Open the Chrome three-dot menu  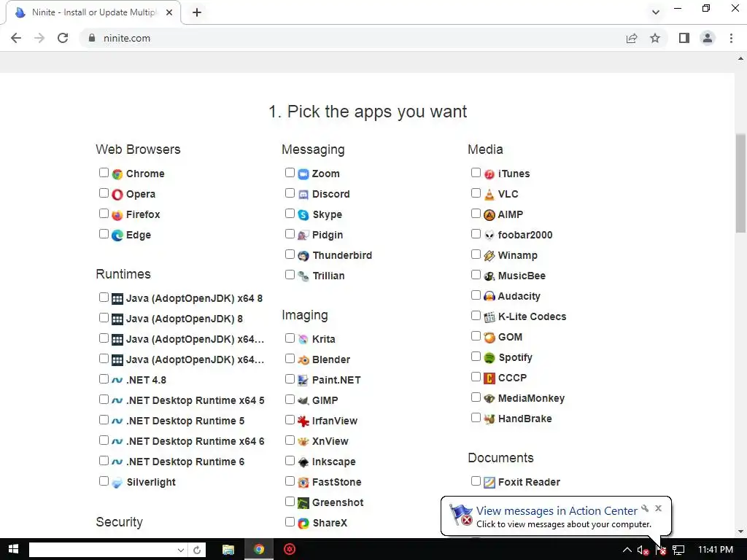731,38
